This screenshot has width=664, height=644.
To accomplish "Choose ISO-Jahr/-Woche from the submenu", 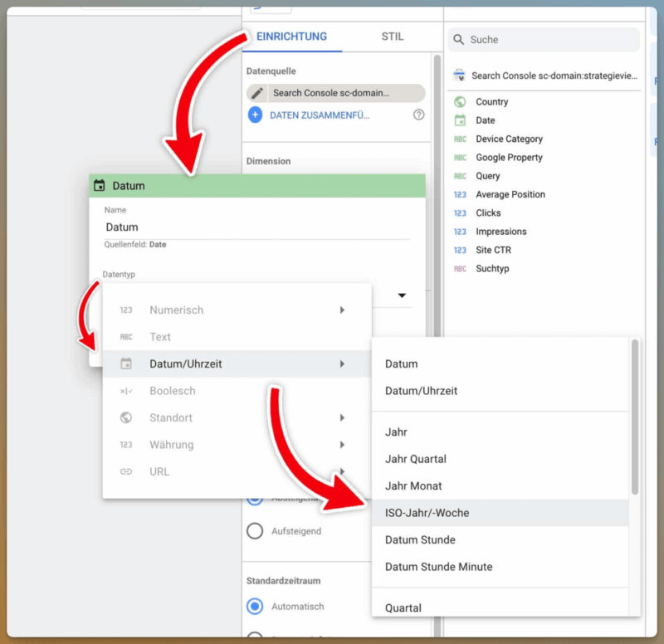I will pyautogui.click(x=427, y=513).
